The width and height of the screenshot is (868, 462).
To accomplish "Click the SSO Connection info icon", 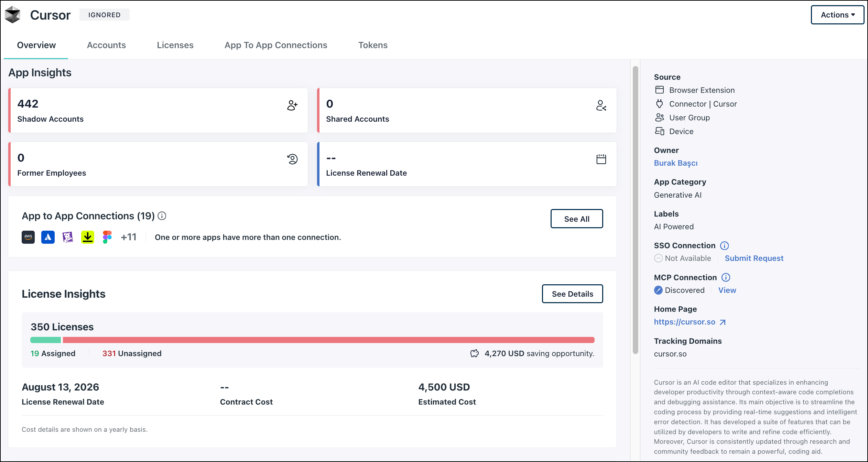I will pos(725,245).
